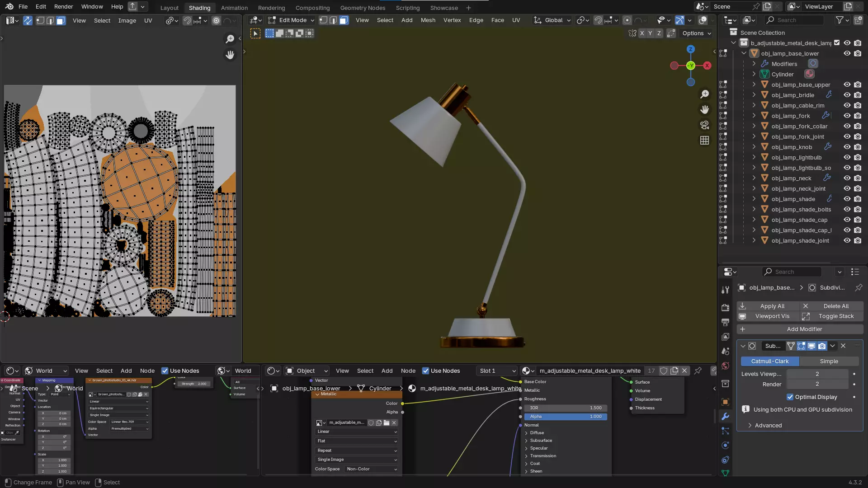
Task: Open the Edit Mode dropdown
Action: (x=291, y=20)
